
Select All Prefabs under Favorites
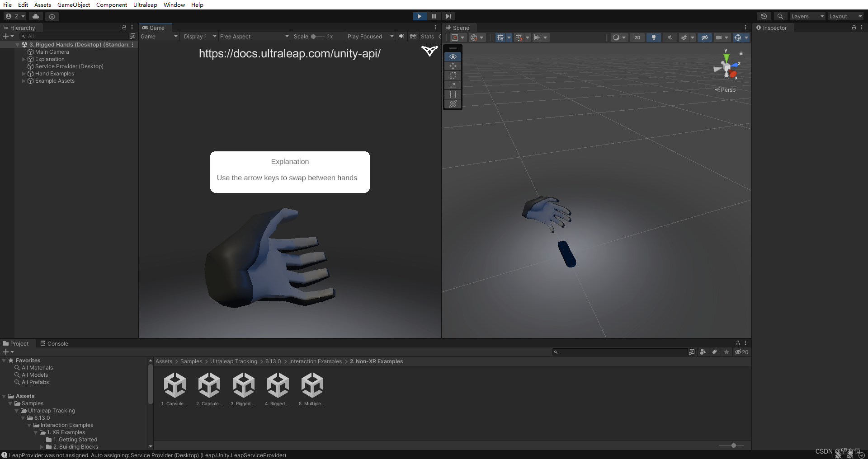pyautogui.click(x=35, y=382)
